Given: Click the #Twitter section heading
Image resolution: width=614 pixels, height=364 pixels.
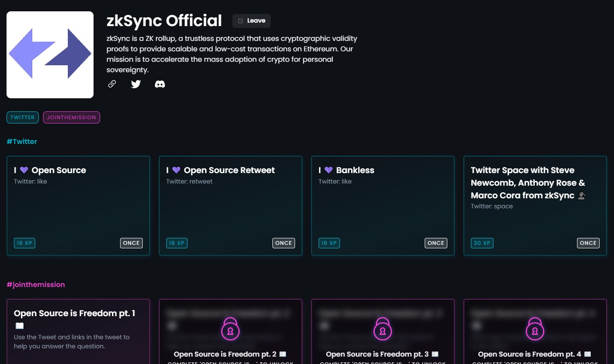Looking at the screenshot, I should [x=21, y=141].
